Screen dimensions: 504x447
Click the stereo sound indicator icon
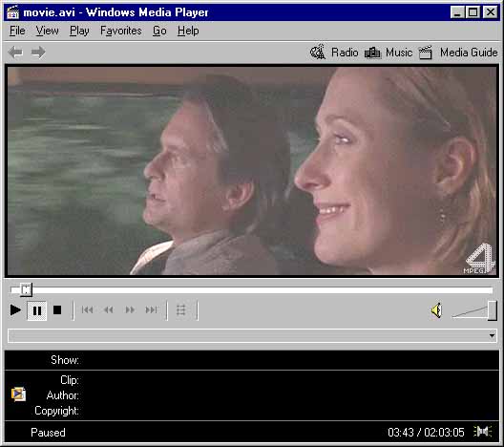(x=483, y=432)
